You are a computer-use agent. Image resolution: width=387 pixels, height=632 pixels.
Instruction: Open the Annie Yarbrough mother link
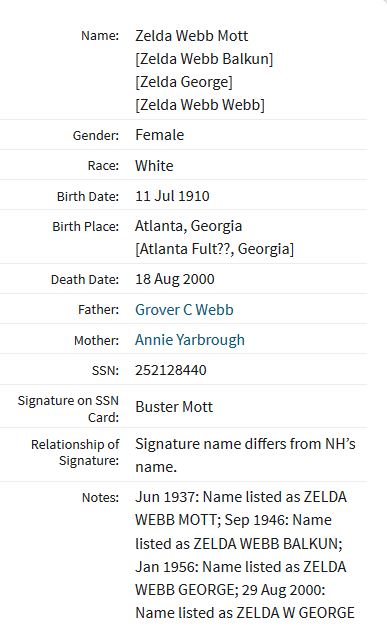pos(190,340)
